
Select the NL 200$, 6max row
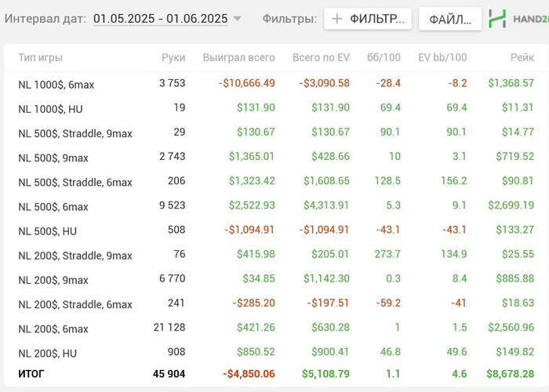pos(53,329)
